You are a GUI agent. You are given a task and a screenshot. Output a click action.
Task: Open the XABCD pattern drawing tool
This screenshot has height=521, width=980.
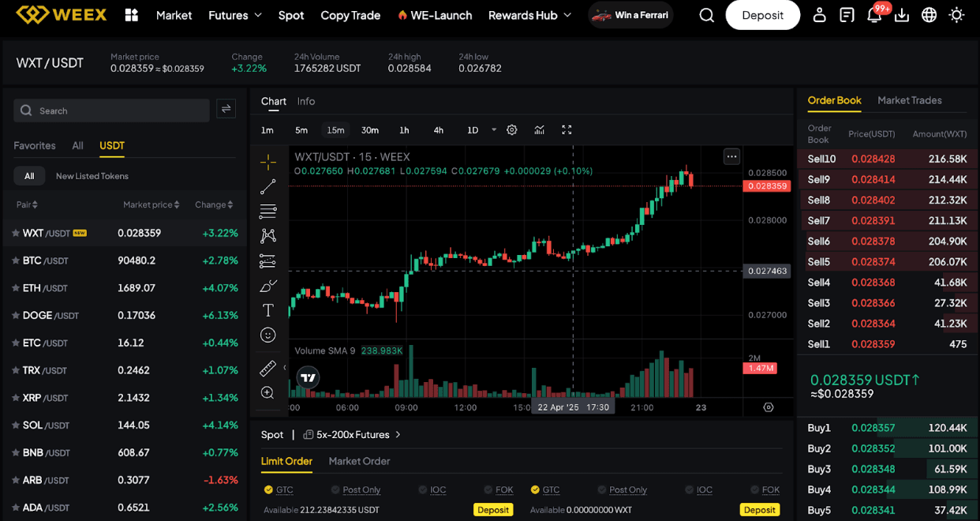[x=267, y=235]
